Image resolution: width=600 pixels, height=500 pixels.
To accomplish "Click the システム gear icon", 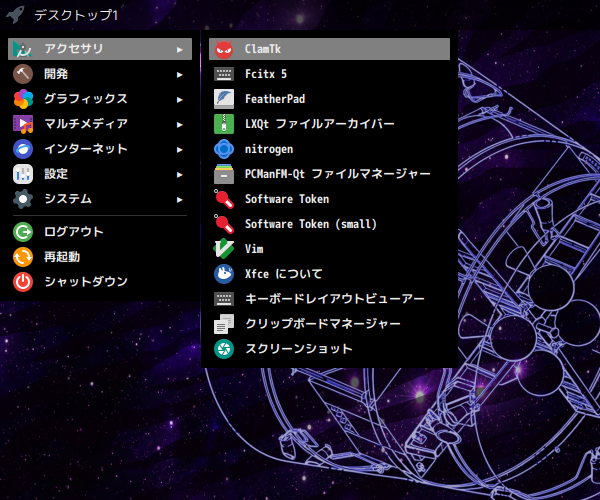I will pos(23,199).
